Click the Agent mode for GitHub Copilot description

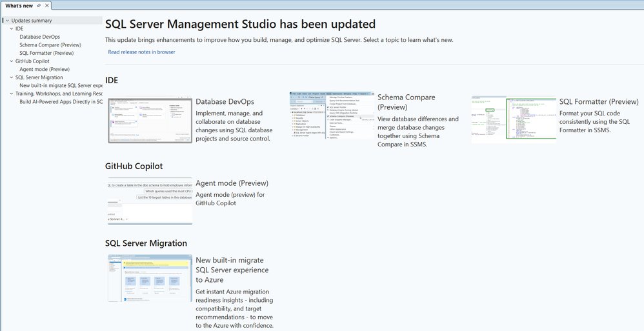230,199
